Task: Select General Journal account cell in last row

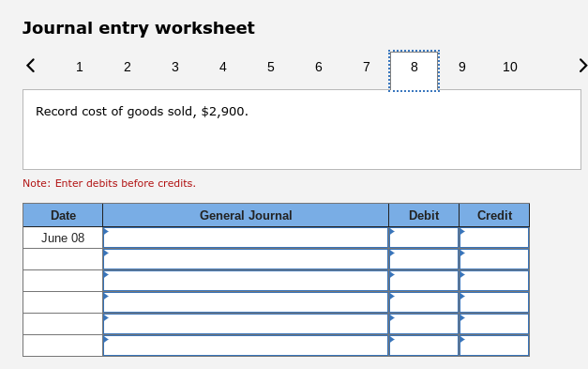Action: (246, 346)
